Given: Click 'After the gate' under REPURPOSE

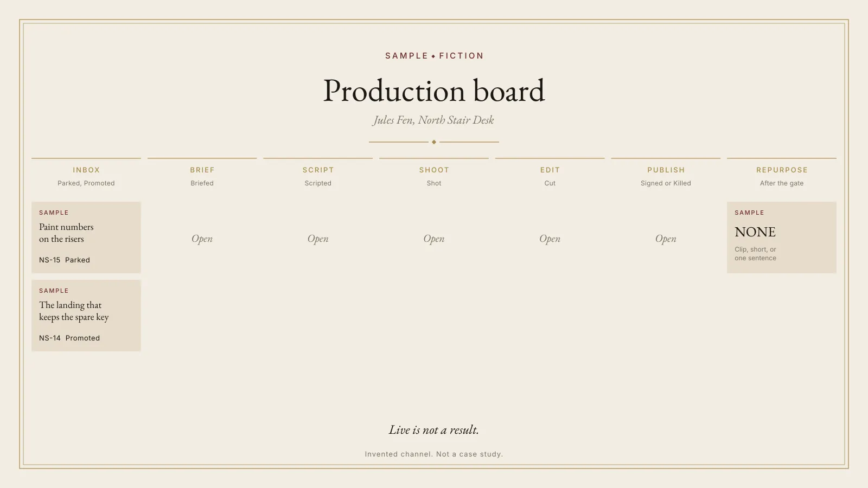Looking at the screenshot, I should 782,183.
